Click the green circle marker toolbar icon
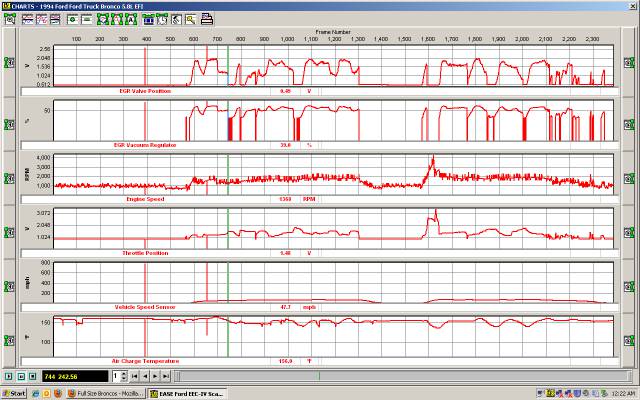 pos(73,19)
